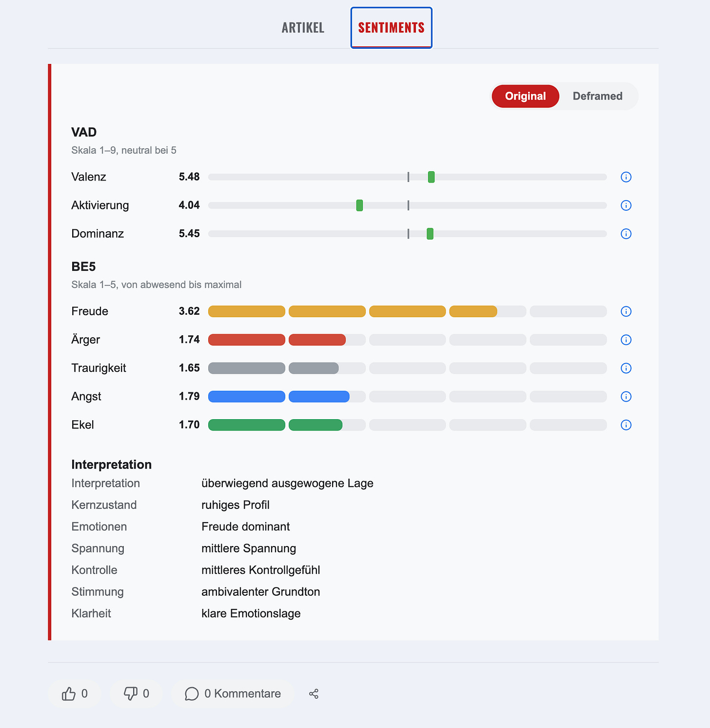710x728 pixels.
Task: Click the Valenz value 5.48
Action: 189,177
